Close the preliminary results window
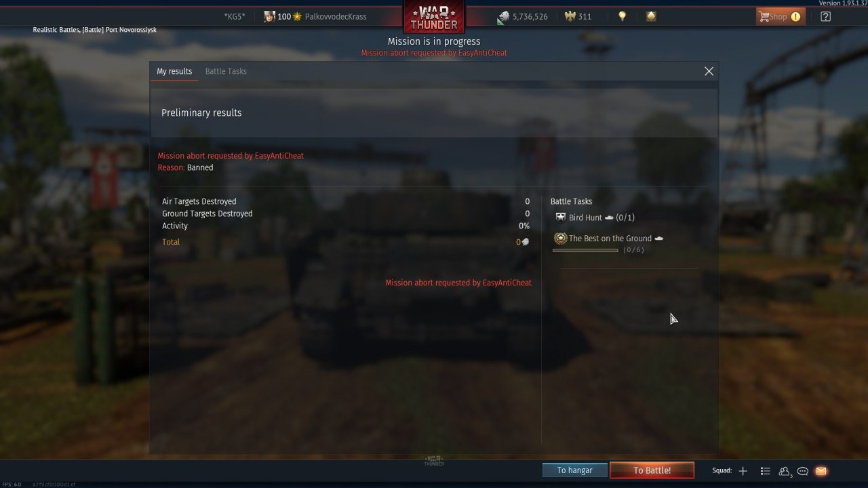The image size is (868, 488). click(x=709, y=71)
